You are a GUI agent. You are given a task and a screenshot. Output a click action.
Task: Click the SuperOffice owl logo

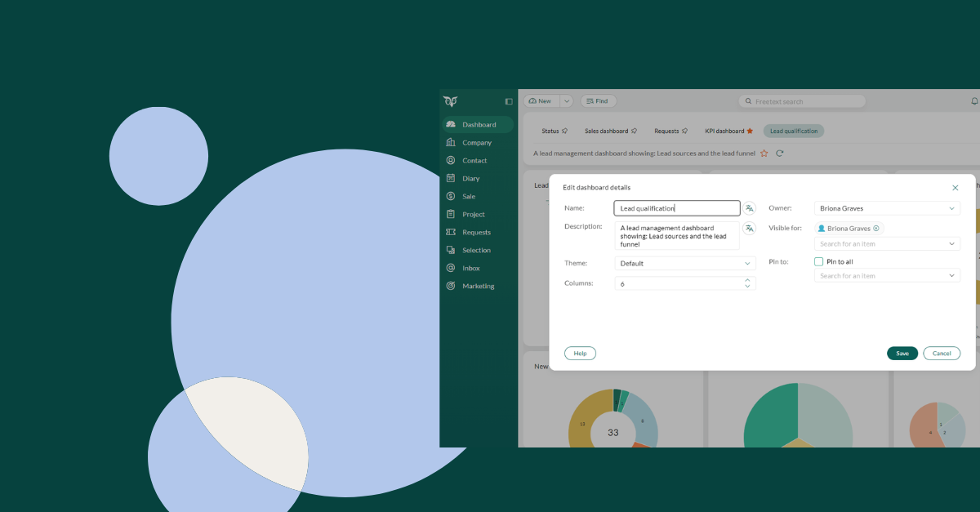tap(450, 101)
